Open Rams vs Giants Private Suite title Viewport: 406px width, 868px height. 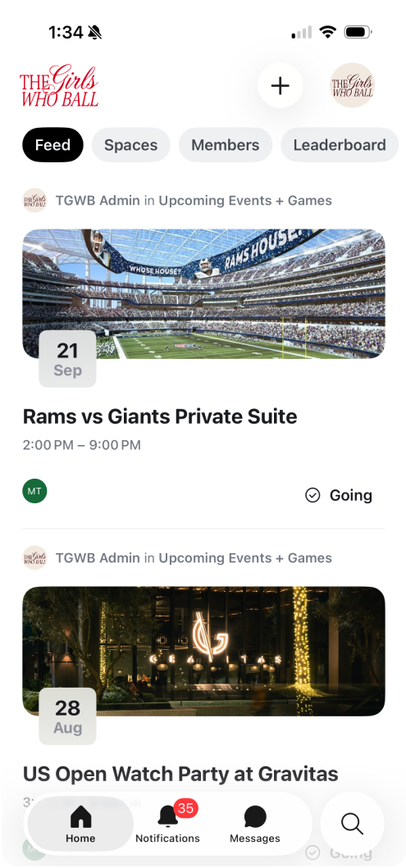coord(160,416)
